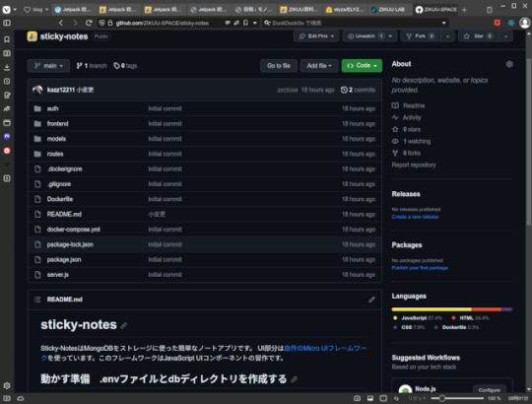Open the Add file dropdown

pyautogui.click(x=319, y=66)
